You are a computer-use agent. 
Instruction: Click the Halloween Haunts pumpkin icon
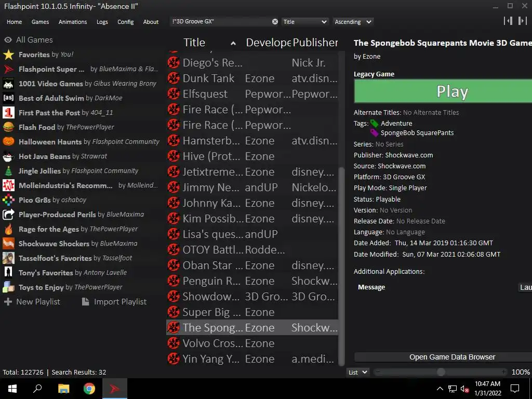click(x=8, y=141)
